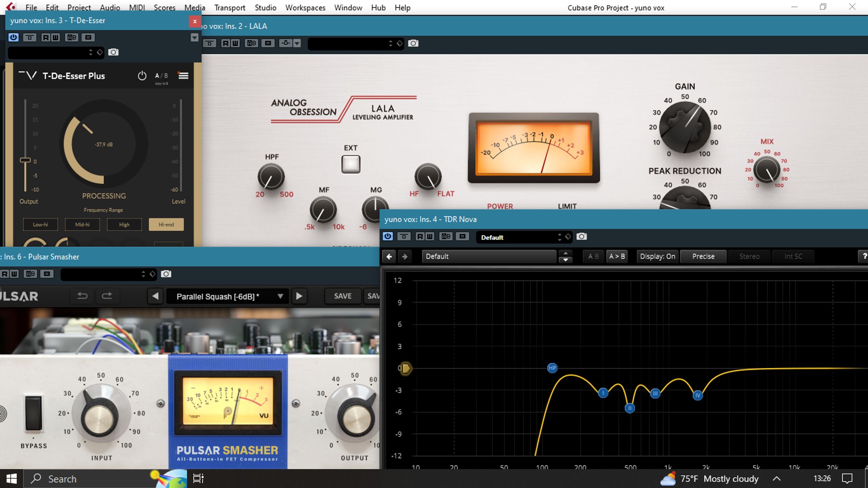Open TDR Nova Default preset selector
868x488 pixels.
tap(489, 257)
